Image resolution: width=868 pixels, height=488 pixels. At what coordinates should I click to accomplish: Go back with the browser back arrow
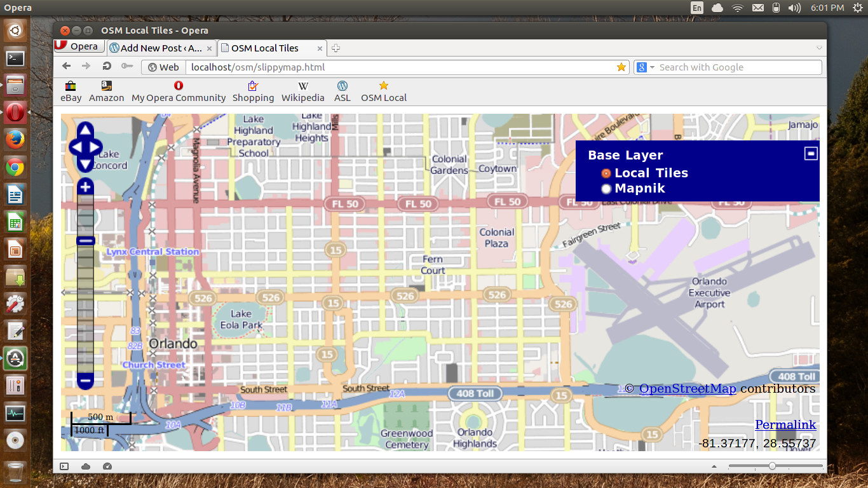pyautogui.click(x=67, y=66)
